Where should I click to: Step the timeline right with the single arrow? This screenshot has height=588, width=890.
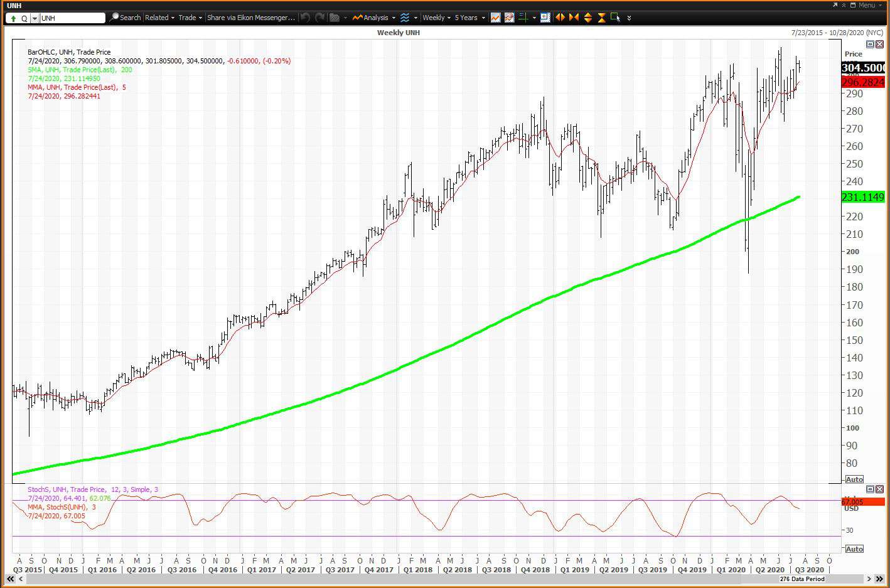(x=870, y=579)
